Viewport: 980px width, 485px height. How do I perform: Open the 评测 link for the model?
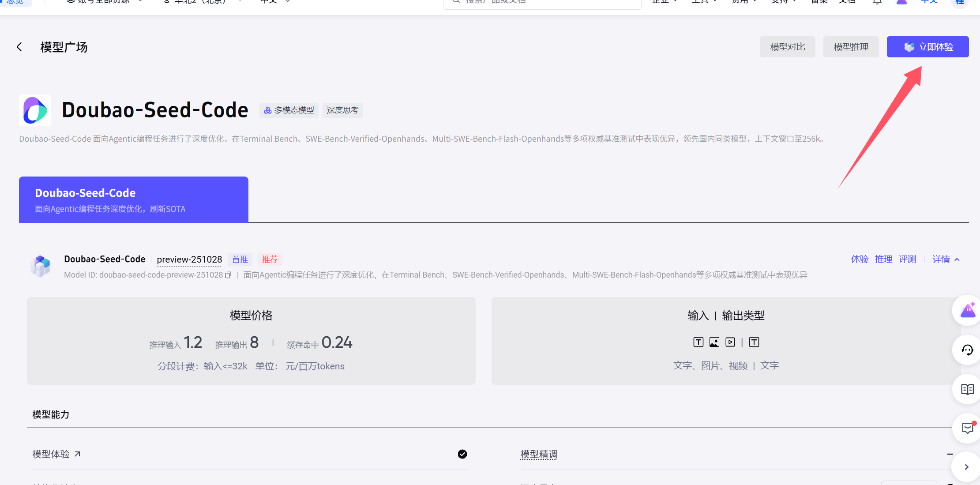pos(907,259)
